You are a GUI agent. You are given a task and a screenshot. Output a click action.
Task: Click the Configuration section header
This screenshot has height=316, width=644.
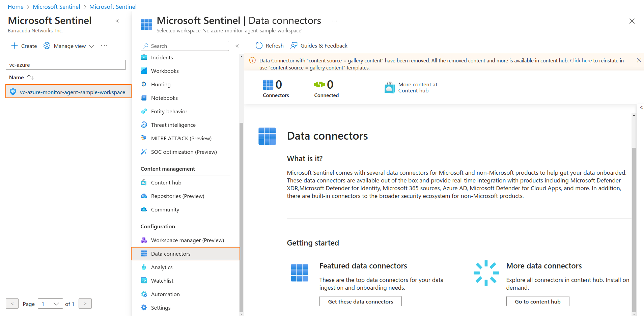pos(158,226)
